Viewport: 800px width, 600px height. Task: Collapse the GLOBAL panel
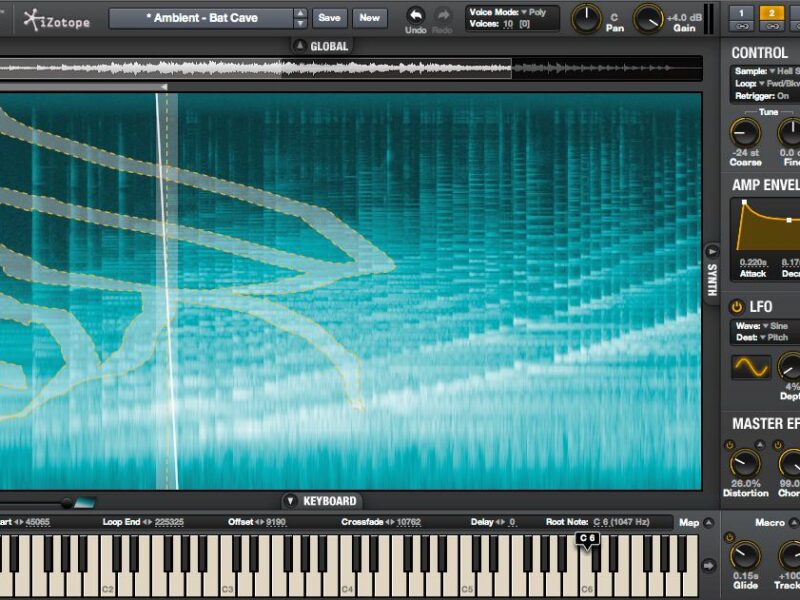coord(299,46)
